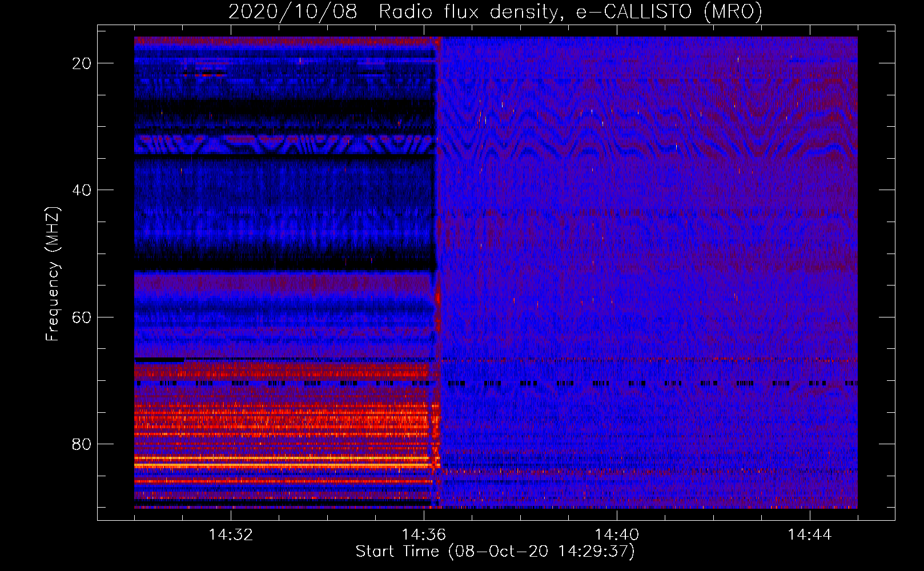
Task: Click the 40 MHz frequency tick label
Action: coord(82,190)
